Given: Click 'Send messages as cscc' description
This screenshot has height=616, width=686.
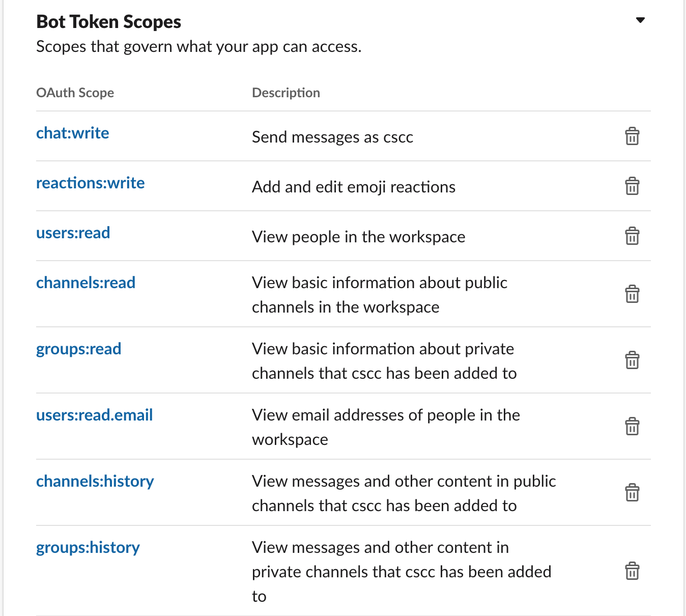Looking at the screenshot, I should tap(332, 137).
